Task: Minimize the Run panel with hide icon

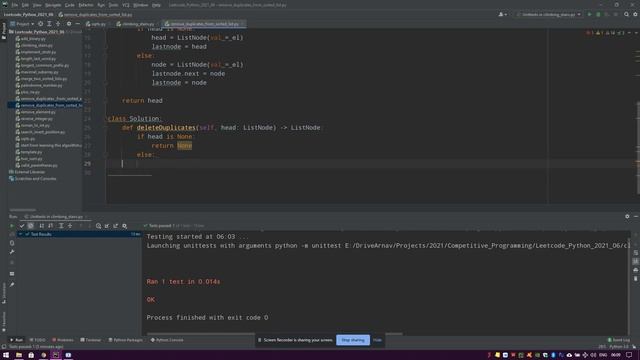Action: (x=636, y=216)
